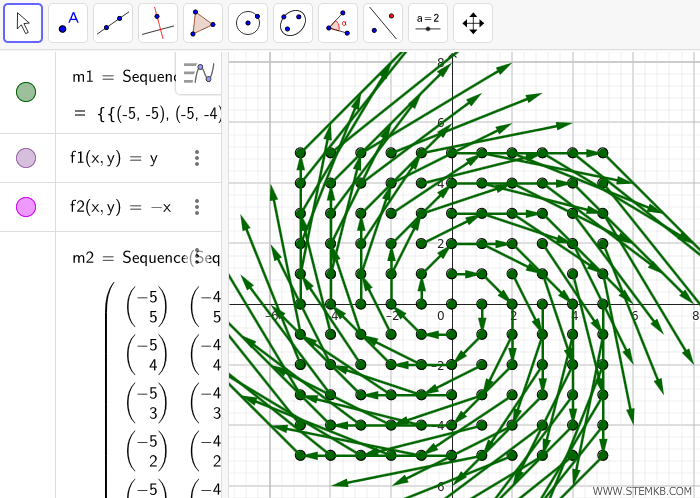Pick the Polygon tool
Viewport: 700px width, 498px height.
(x=203, y=23)
